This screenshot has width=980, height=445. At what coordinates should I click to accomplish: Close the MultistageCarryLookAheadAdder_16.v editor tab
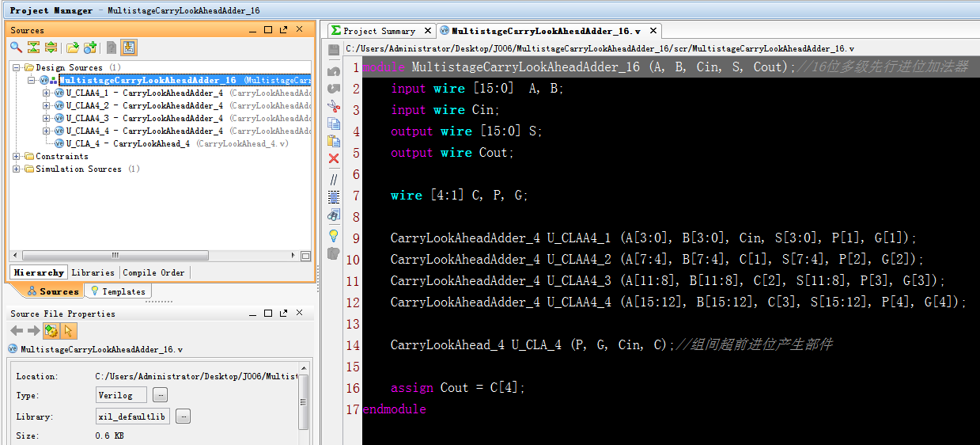click(653, 31)
